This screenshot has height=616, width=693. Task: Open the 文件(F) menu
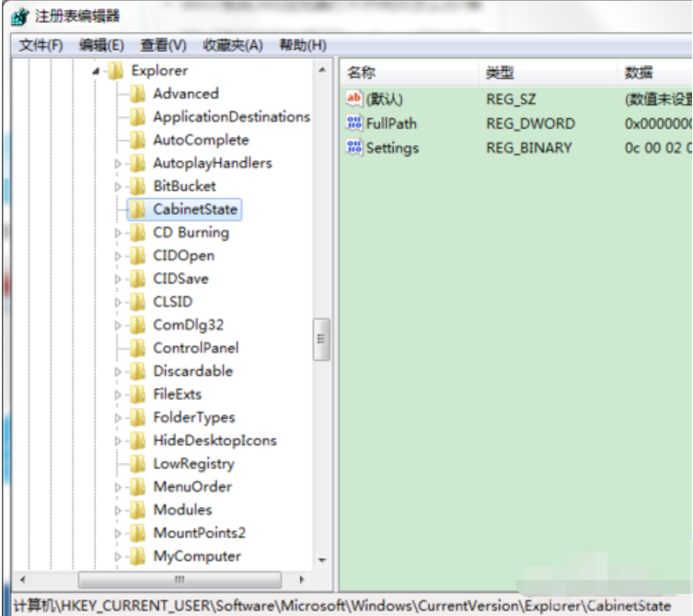pyautogui.click(x=41, y=45)
